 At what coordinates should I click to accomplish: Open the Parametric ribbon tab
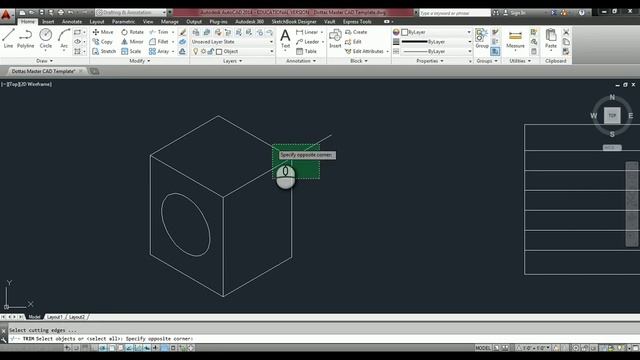coord(123,22)
